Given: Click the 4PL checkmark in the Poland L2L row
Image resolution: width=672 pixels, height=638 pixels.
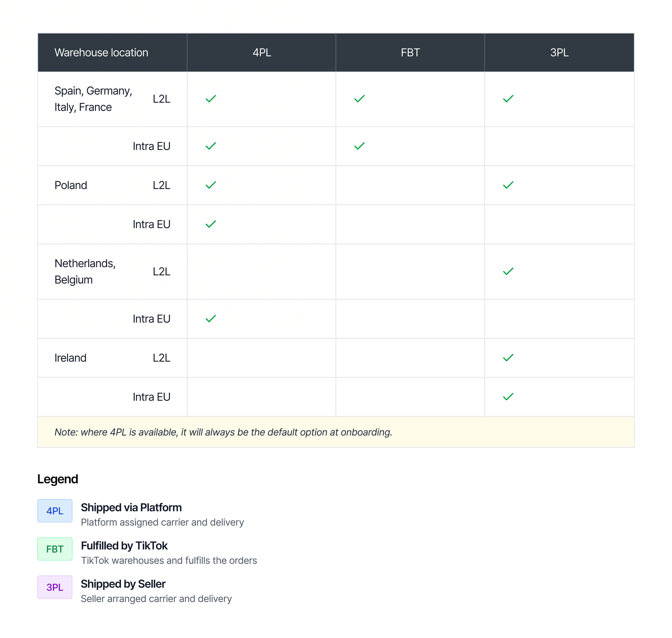Looking at the screenshot, I should click(x=211, y=185).
